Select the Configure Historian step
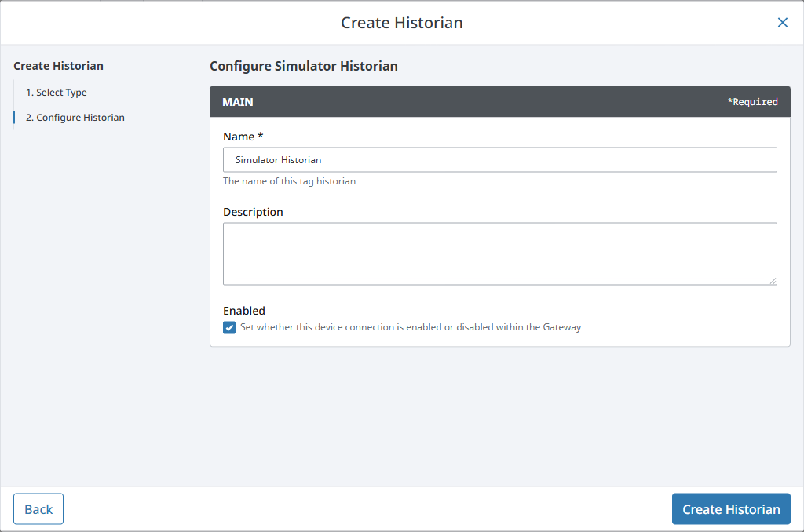The height and width of the screenshot is (532, 804). coord(74,117)
